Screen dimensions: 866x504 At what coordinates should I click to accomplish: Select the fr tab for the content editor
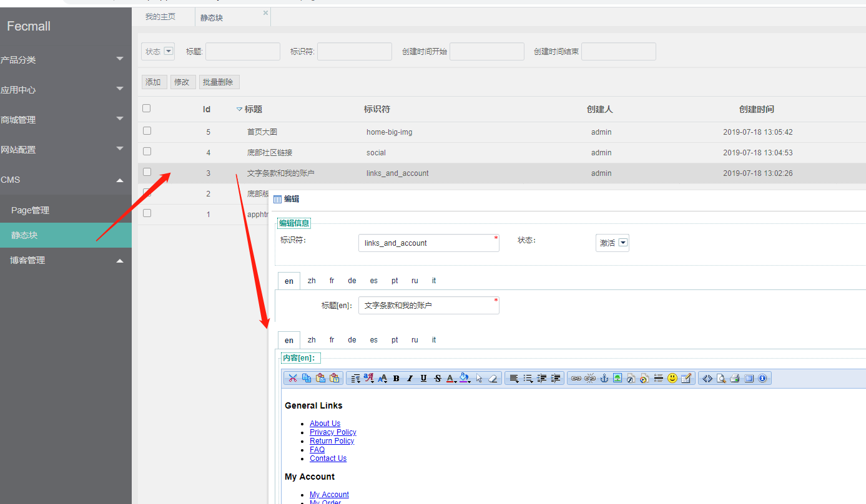(332, 340)
